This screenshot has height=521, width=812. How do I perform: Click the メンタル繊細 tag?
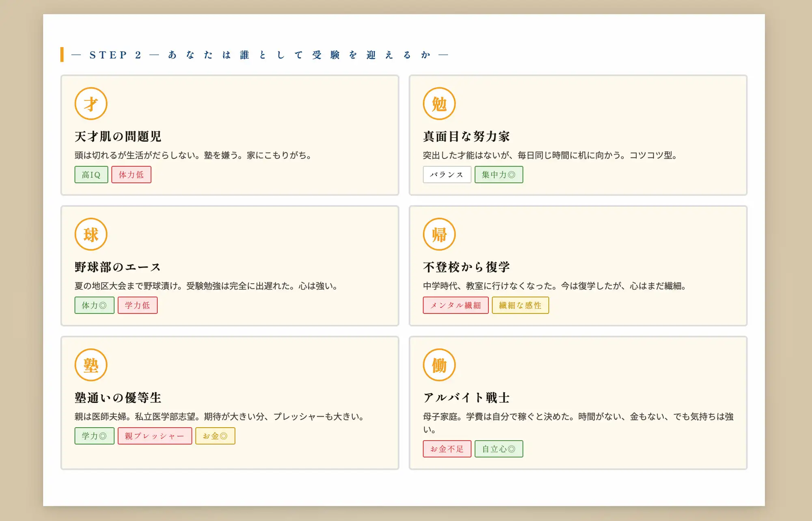[x=456, y=305]
